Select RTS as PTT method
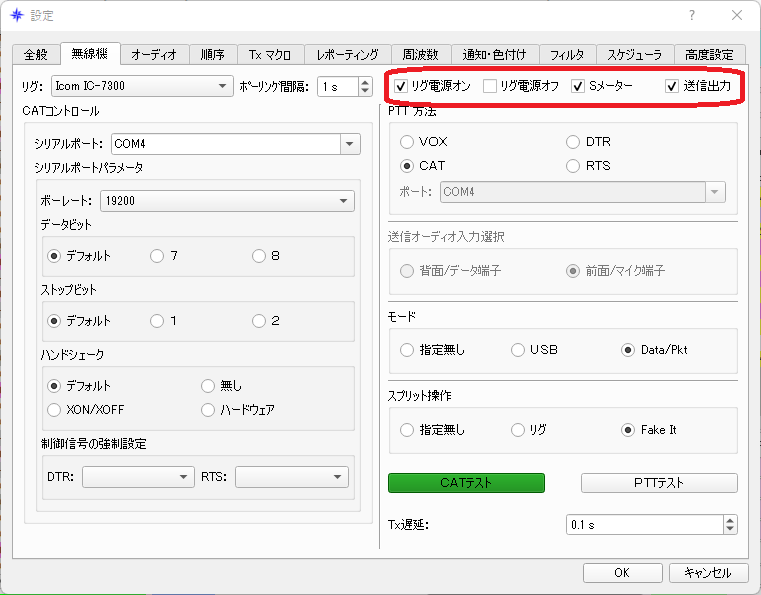The width and height of the screenshot is (761, 595). point(573,166)
